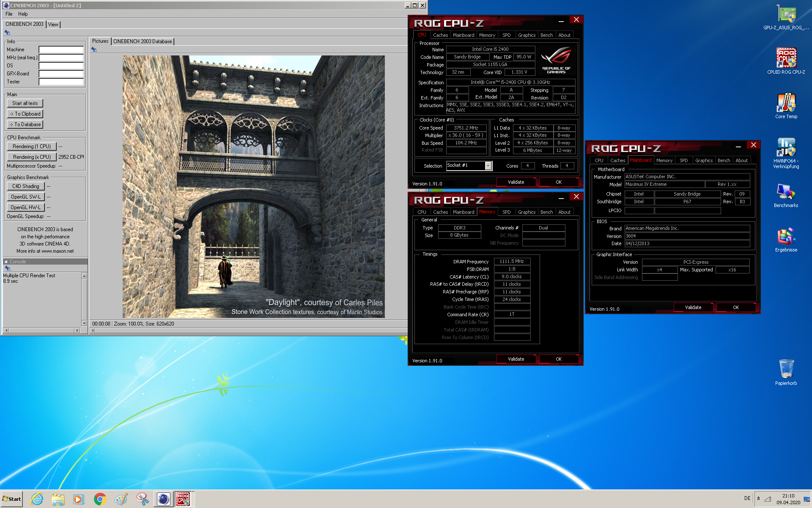Open Graphics tab in Mainboard CPU-Z window
Image resolution: width=812 pixels, height=508 pixels.
(704, 160)
